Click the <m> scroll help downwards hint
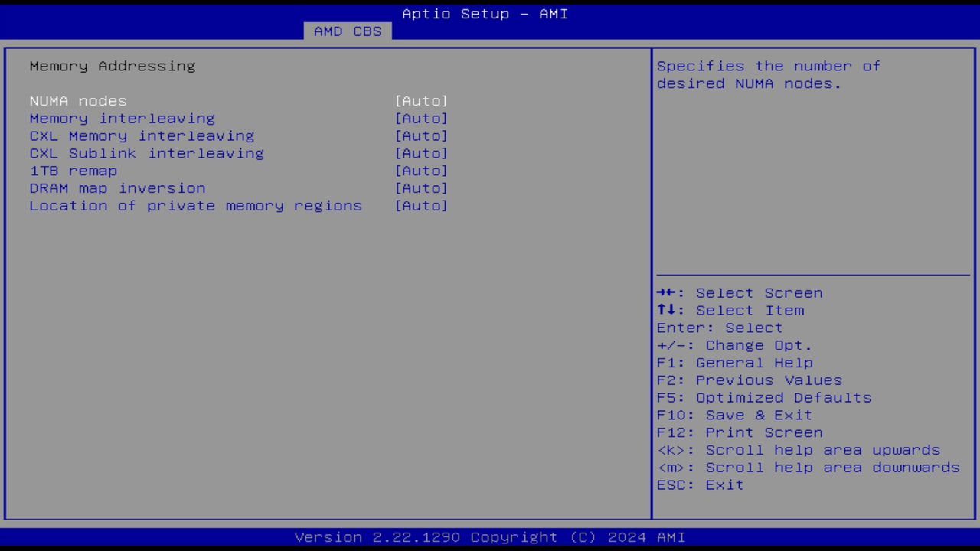Screen dimensions: 980x551 [808, 468]
